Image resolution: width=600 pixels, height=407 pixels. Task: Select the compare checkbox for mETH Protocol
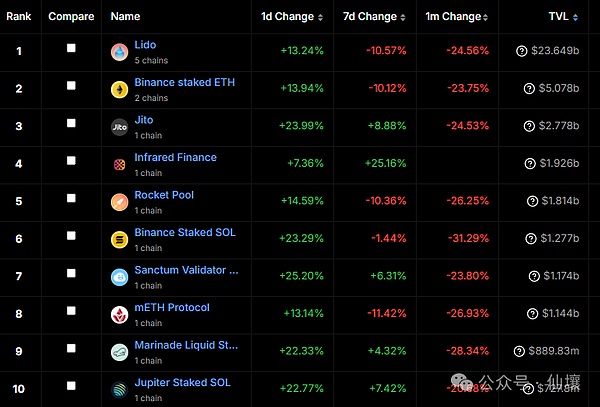(x=71, y=310)
